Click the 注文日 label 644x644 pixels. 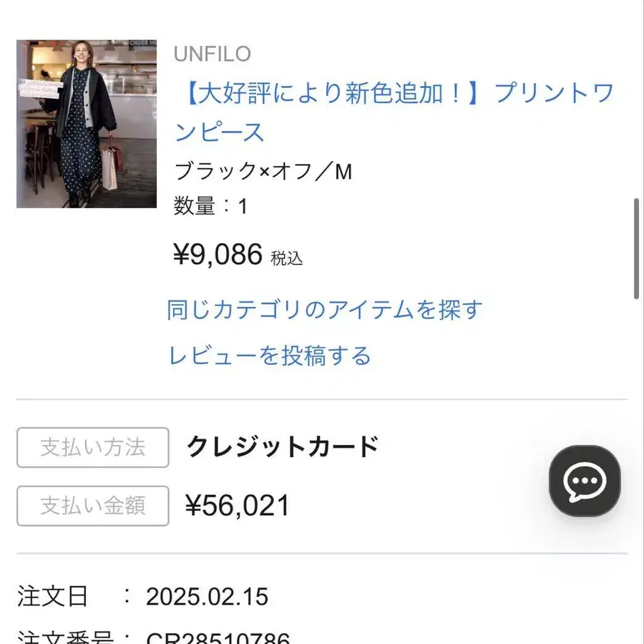tap(52, 596)
